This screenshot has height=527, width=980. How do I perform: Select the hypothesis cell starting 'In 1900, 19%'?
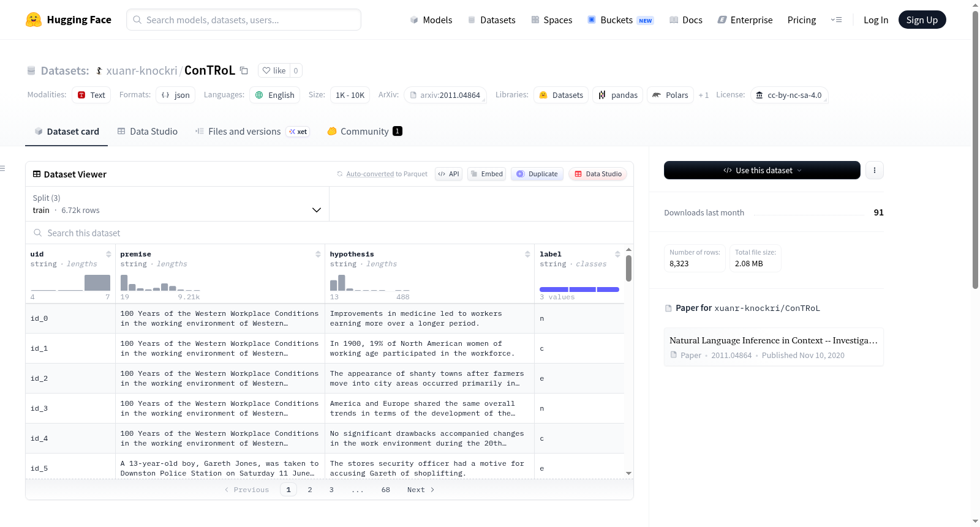[429, 348]
